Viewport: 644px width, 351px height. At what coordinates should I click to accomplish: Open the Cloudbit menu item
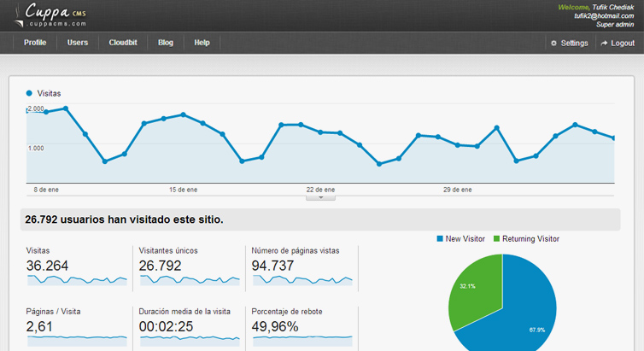point(123,43)
